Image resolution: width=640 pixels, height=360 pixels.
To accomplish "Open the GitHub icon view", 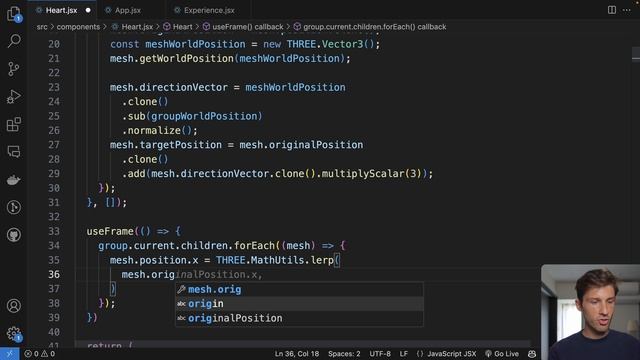I will pos(14,235).
